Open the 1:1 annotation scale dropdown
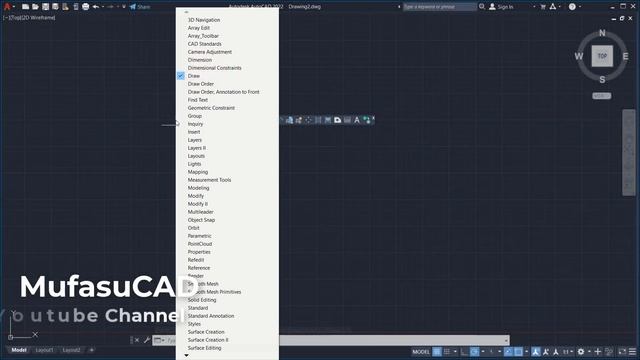640x360 pixels. click(568, 351)
